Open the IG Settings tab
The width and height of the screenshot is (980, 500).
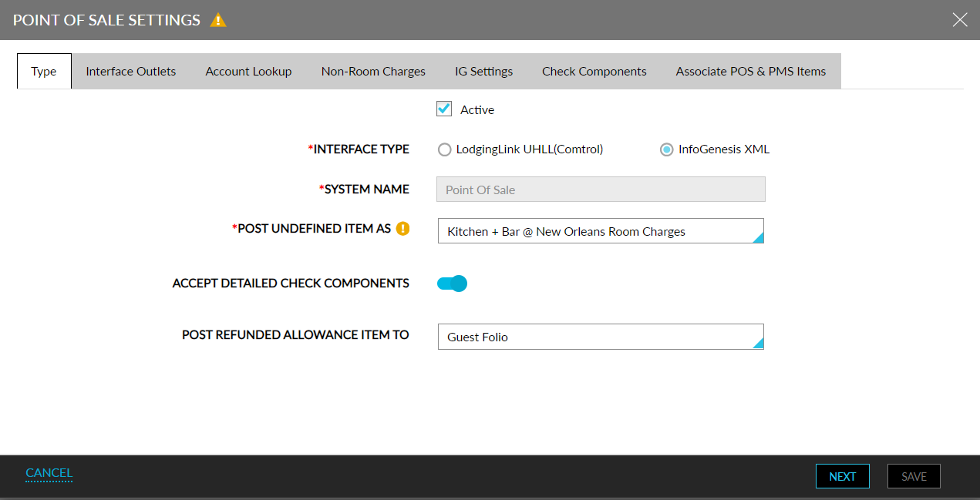[483, 71]
